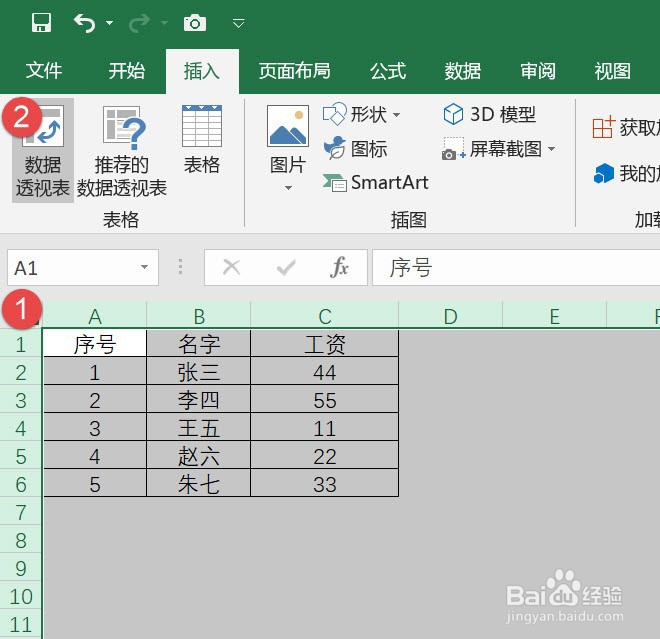This screenshot has width=660, height=639.
Task: Click salary cell showing 11
Action: click(x=325, y=428)
